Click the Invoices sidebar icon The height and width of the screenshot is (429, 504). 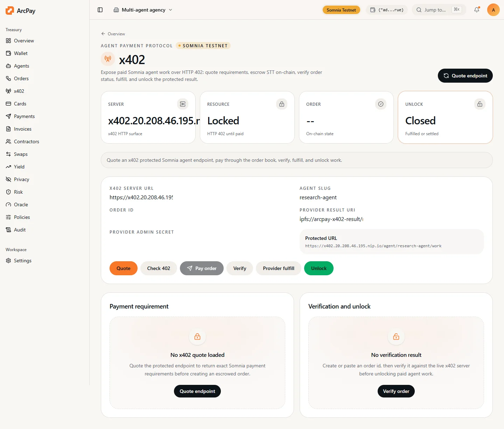pos(8,129)
